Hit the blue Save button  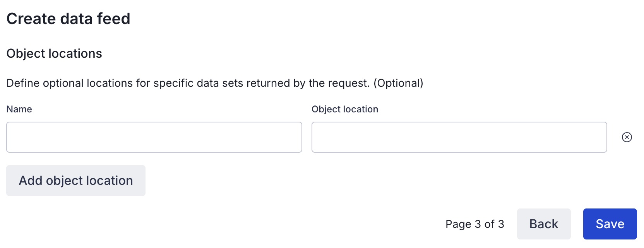[x=610, y=224]
